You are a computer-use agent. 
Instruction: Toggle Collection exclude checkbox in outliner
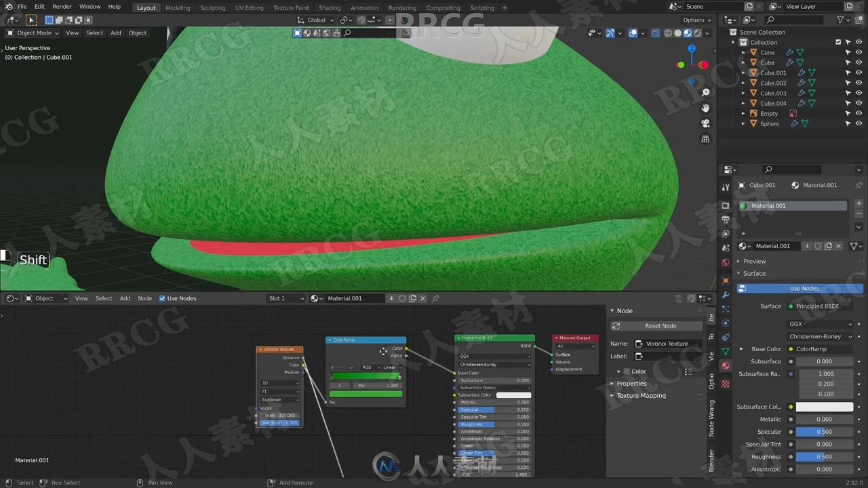(x=839, y=42)
